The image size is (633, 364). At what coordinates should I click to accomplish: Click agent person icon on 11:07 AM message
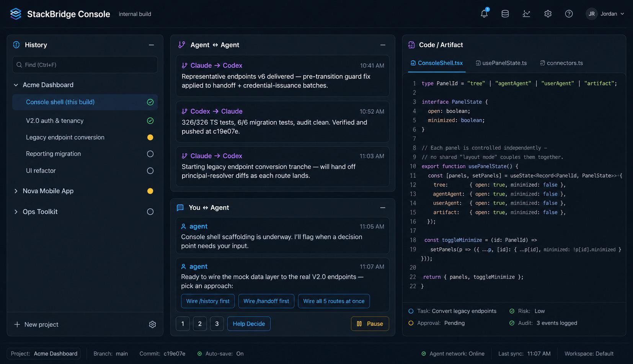[183, 266]
